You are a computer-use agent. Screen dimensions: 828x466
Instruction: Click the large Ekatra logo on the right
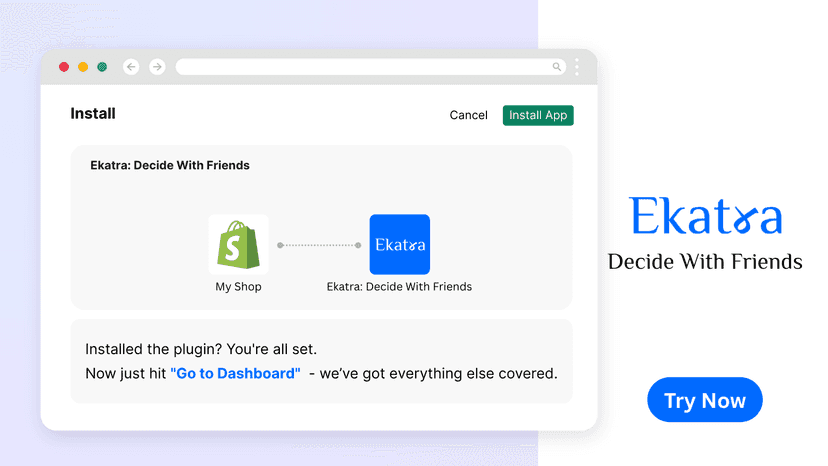[x=705, y=215]
